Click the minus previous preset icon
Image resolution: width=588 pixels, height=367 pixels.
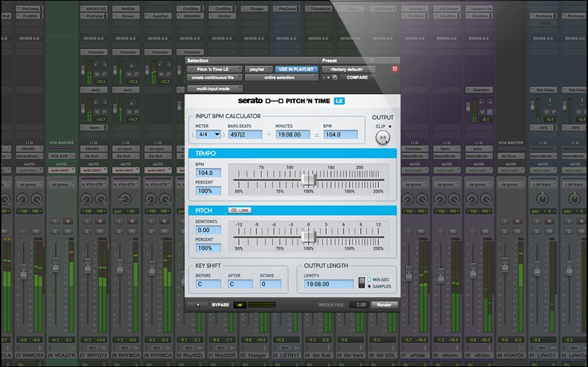(x=323, y=77)
